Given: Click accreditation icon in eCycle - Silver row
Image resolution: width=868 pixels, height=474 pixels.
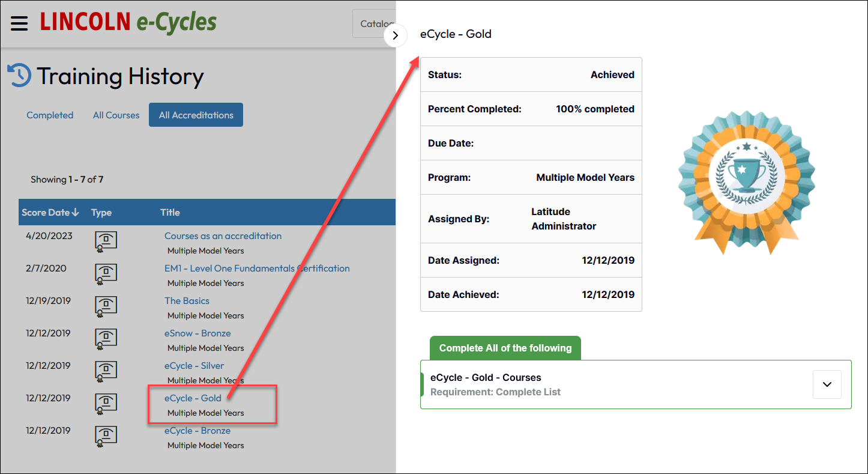Looking at the screenshot, I should point(106,371).
